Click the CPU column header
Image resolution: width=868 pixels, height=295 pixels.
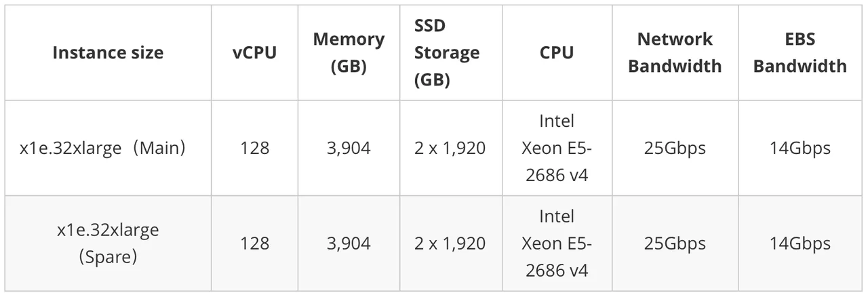tap(557, 53)
